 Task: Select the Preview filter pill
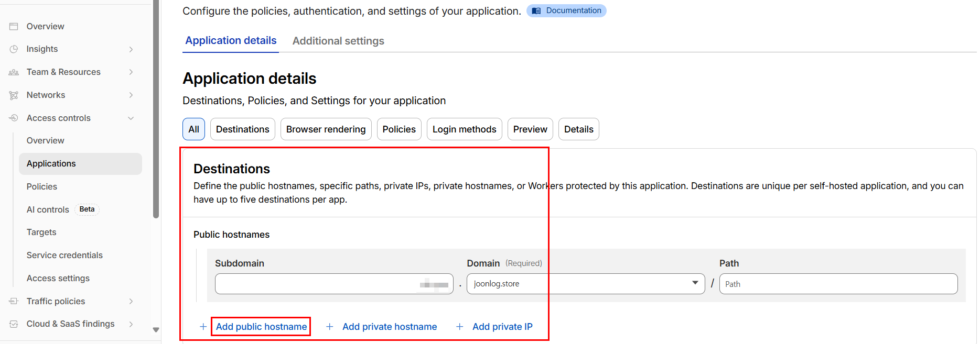530,129
